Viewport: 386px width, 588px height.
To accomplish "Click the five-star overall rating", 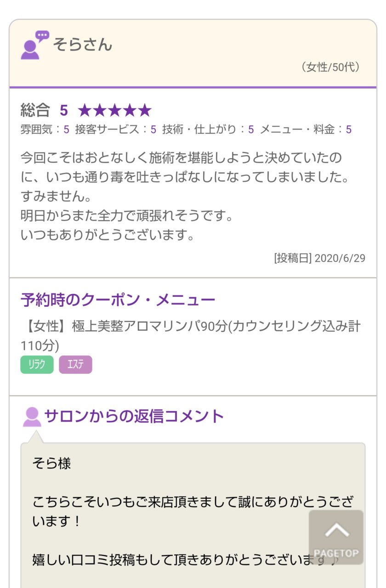I will coord(114,110).
